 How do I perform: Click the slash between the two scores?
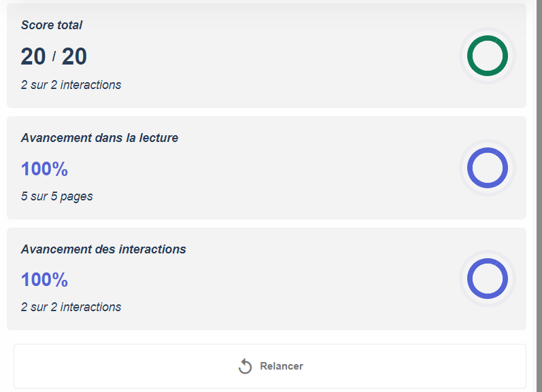pyautogui.click(x=54, y=56)
